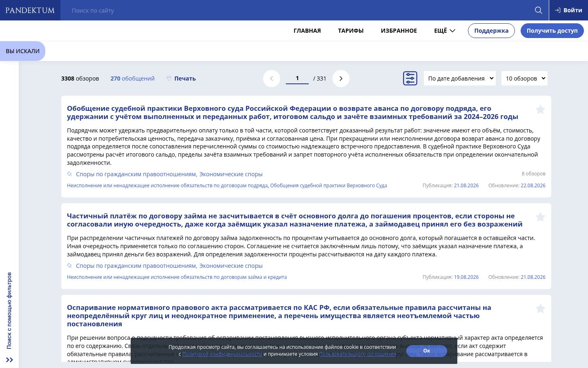Open the ГЛАВНАЯ menu item

click(307, 31)
